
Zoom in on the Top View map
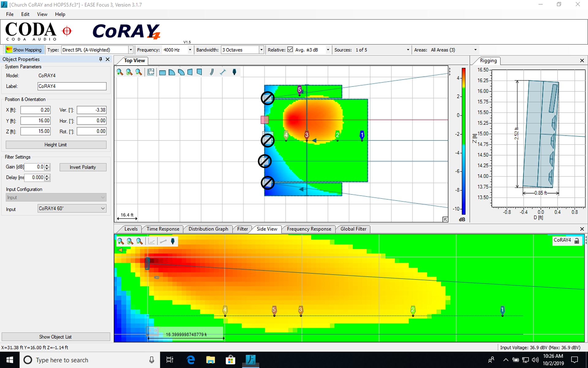click(x=120, y=72)
